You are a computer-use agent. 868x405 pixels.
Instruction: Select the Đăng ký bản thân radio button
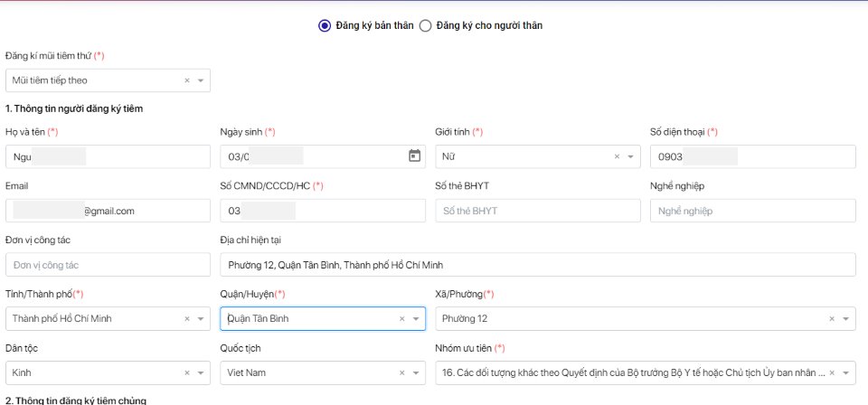click(x=325, y=25)
